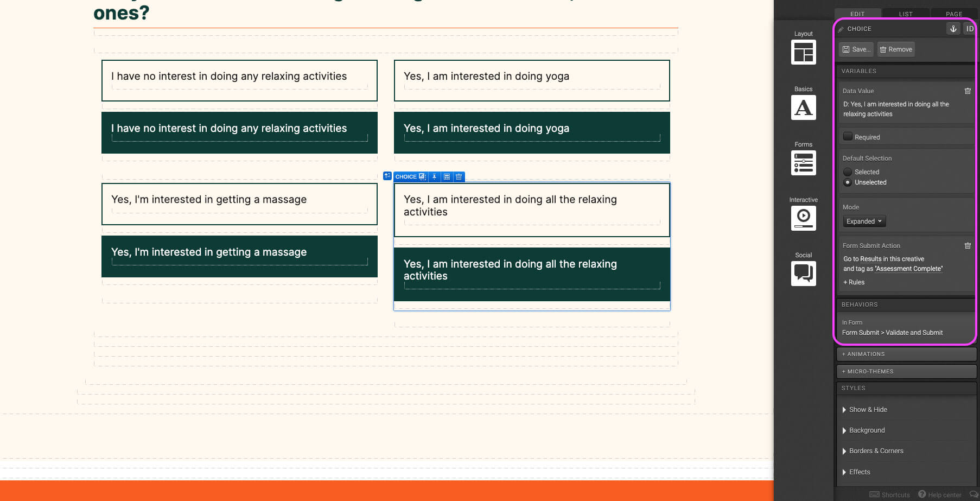Screen dimensions: 980x501
Task: Choose the Selected default selection option
Action: [848, 172]
